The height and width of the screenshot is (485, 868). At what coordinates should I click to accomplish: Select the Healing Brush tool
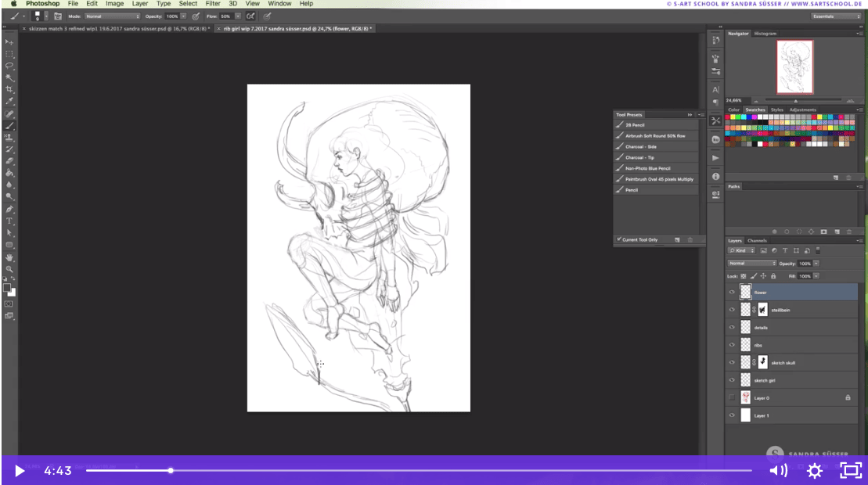pos(9,114)
